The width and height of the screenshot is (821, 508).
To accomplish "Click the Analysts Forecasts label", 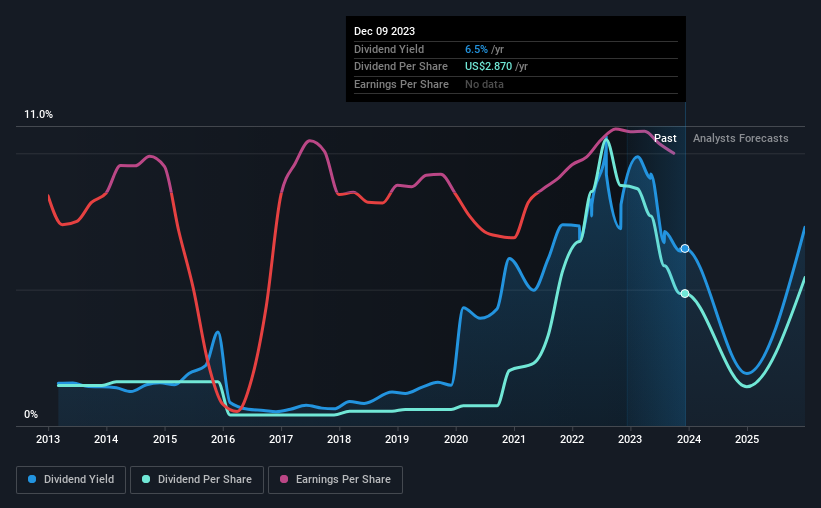I will point(740,138).
